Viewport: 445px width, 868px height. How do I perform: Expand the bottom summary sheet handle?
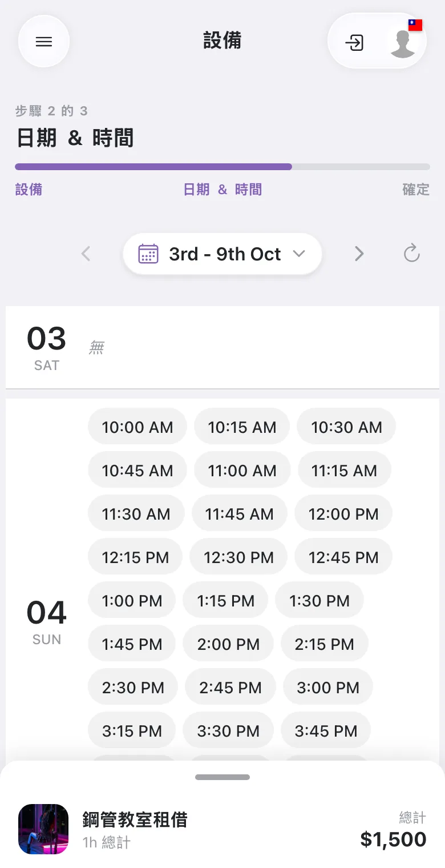pyautogui.click(x=222, y=777)
